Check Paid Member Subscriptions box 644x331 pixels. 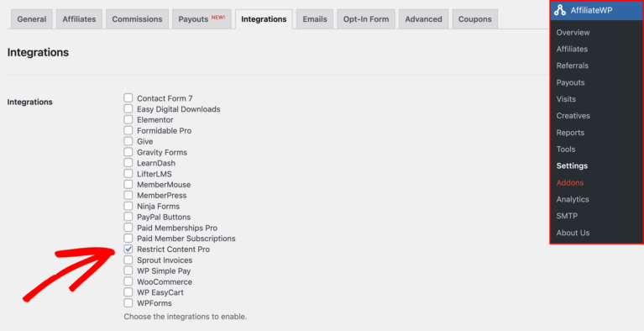pos(128,239)
